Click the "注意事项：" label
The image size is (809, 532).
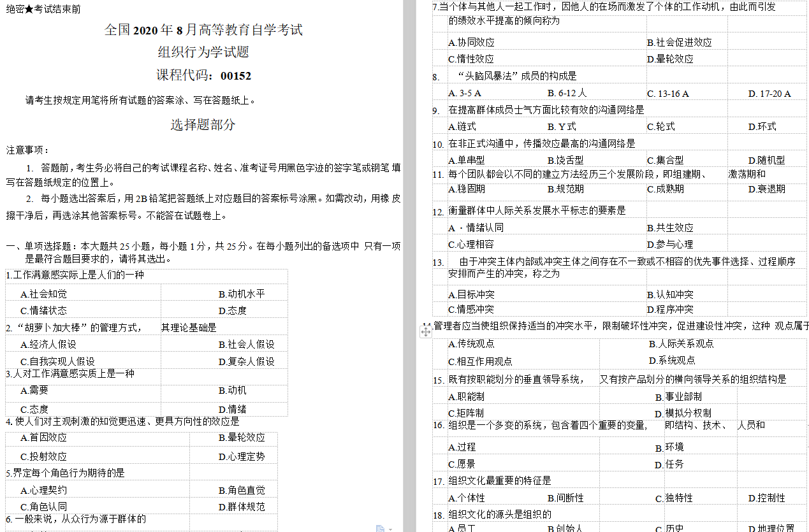[28, 150]
